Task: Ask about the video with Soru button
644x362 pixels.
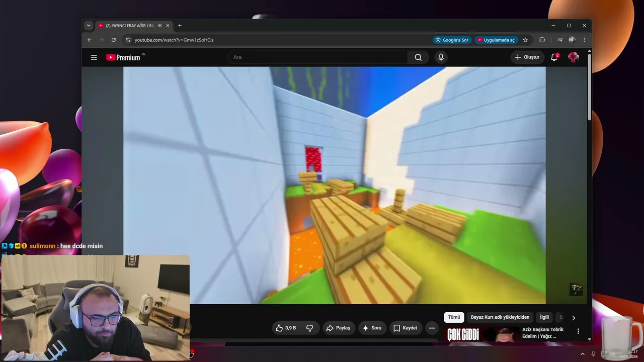Action: 372,328
